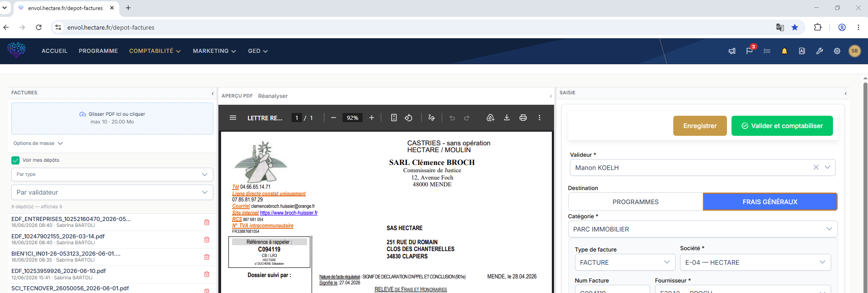
Task: Open the Société E-04 HECTARE dropdown
Action: point(756,262)
